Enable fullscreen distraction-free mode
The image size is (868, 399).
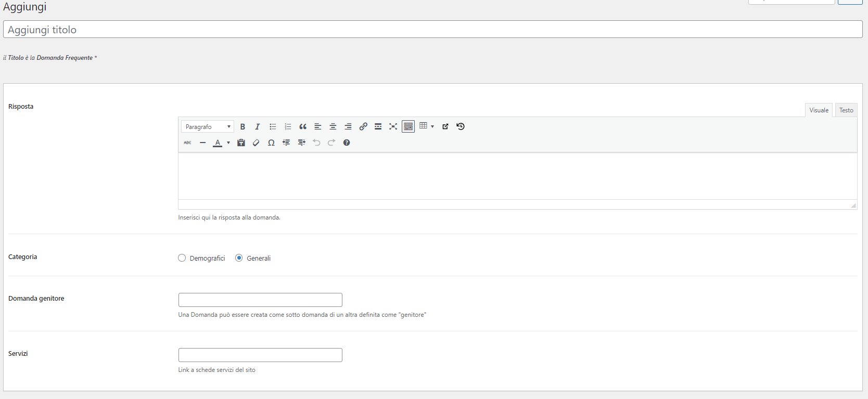[x=393, y=126]
